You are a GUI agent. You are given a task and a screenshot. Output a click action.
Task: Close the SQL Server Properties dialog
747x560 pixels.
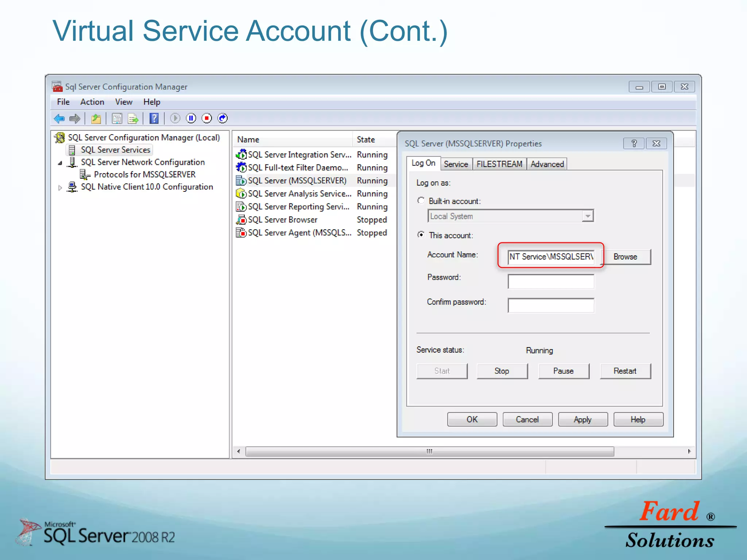pyautogui.click(x=656, y=144)
